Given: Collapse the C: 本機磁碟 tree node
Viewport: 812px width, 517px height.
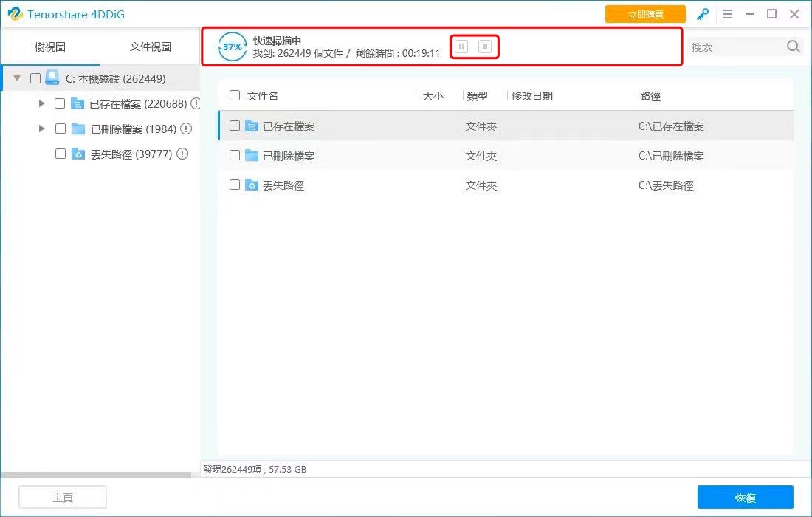Looking at the screenshot, I should tap(16, 78).
